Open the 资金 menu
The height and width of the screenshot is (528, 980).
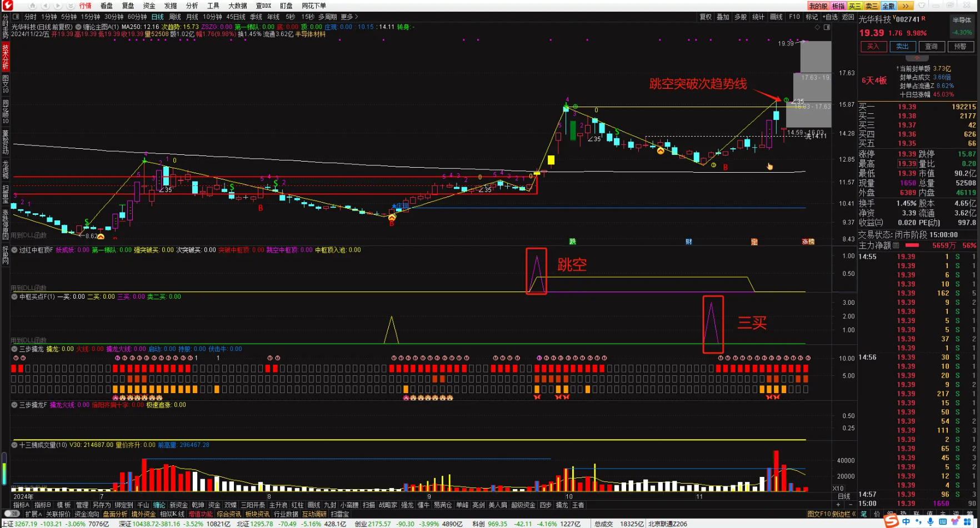coord(149,6)
